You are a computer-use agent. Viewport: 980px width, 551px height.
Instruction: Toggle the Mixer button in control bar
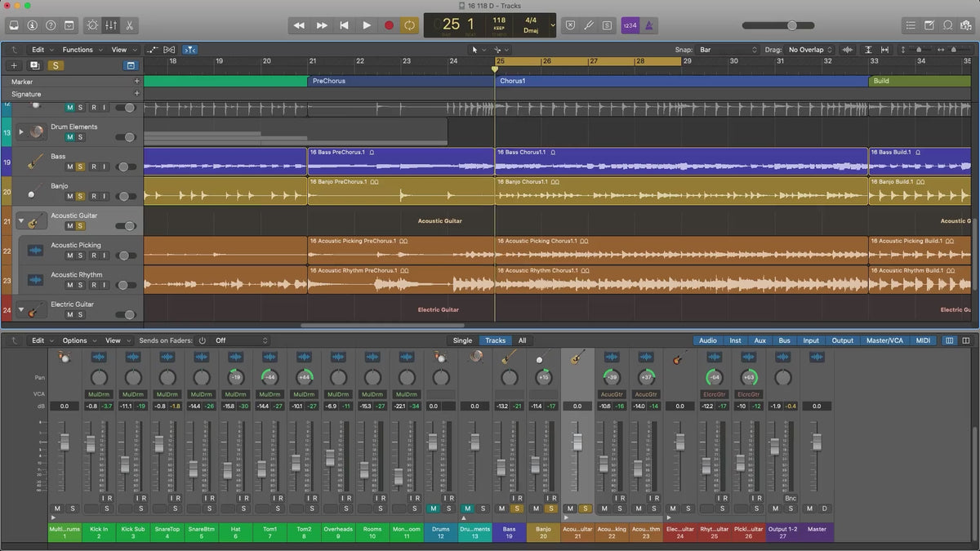click(112, 25)
